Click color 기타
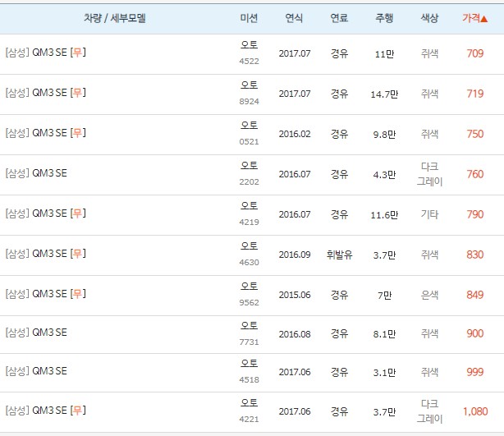The image size is (504, 436). (x=430, y=214)
